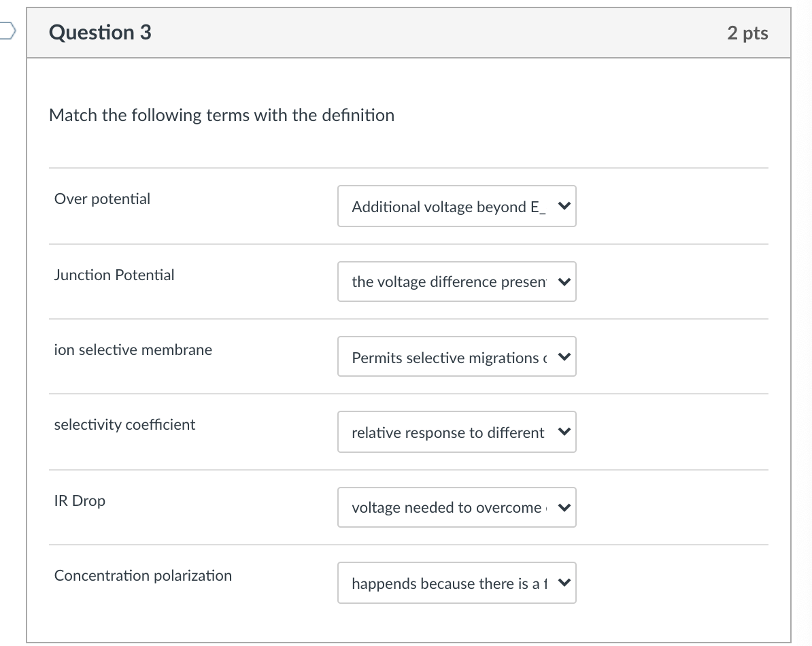This screenshot has height=646, width=812.
Task: Click the 'ion selective membrane' term label
Action: 133,350
